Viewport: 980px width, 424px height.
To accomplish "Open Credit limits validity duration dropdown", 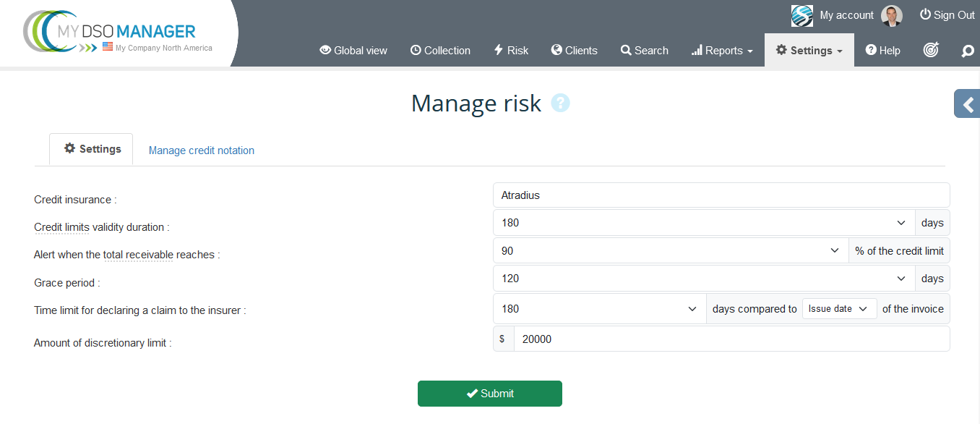I will 704,223.
